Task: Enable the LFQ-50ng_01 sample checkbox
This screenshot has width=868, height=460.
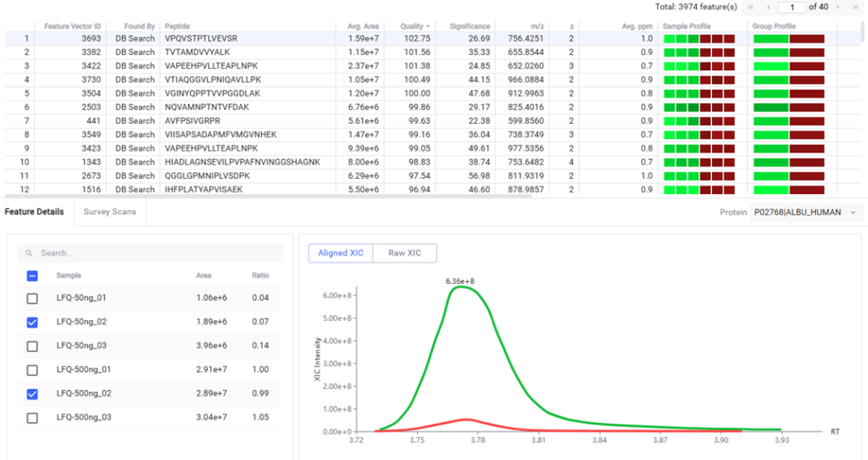Action: pyautogui.click(x=32, y=298)
